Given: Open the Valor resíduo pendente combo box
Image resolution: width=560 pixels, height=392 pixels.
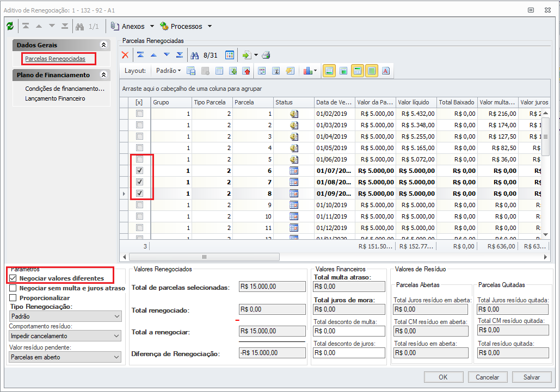Looking at the screenshot, I should click(x=65, y=357).
